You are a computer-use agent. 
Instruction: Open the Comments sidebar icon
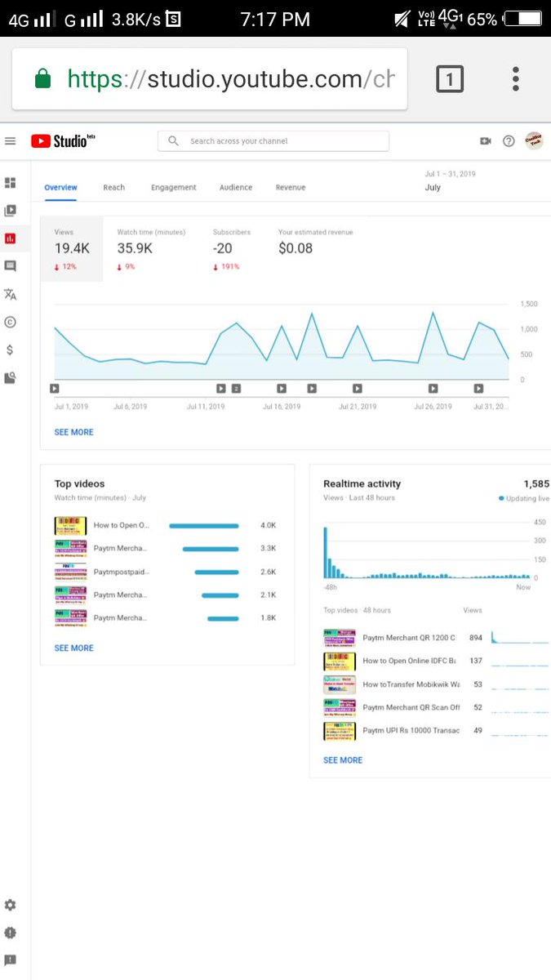(x=10, y=266)
